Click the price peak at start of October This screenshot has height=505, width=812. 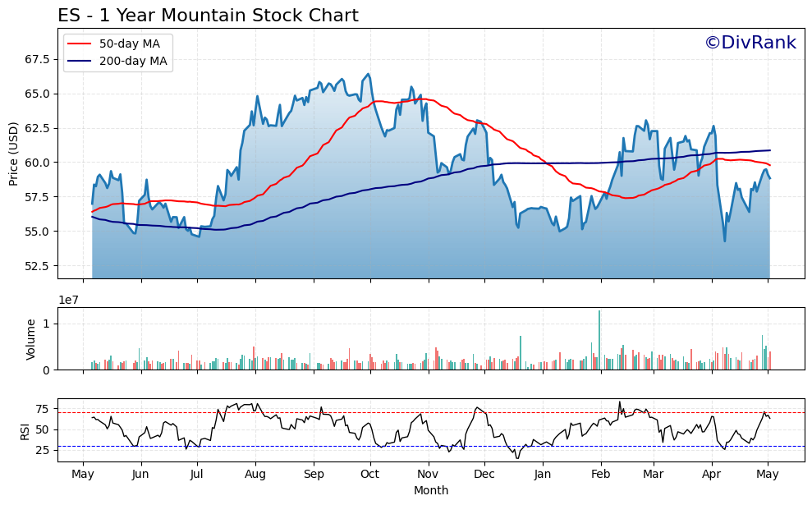pyautogui.click(x=368, y=74)
